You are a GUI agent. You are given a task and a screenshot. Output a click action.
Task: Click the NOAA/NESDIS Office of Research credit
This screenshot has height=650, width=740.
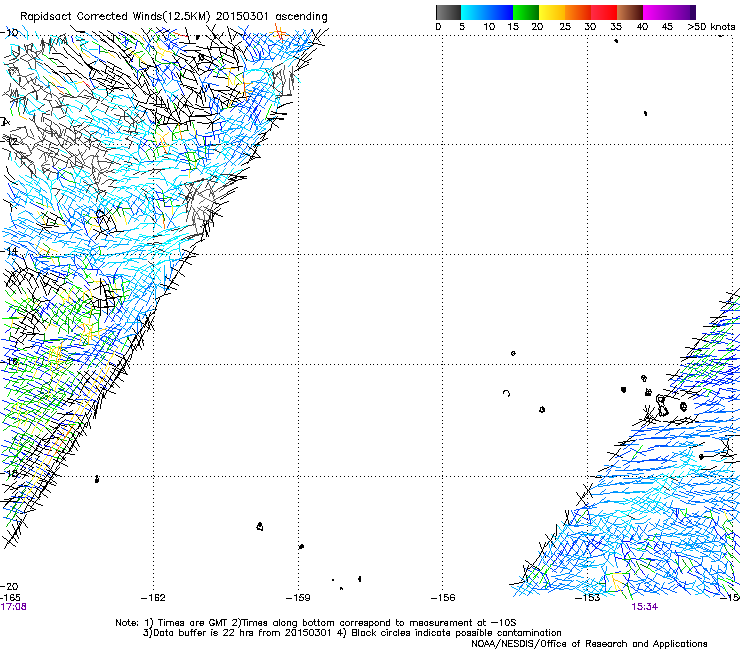point(589,644)
